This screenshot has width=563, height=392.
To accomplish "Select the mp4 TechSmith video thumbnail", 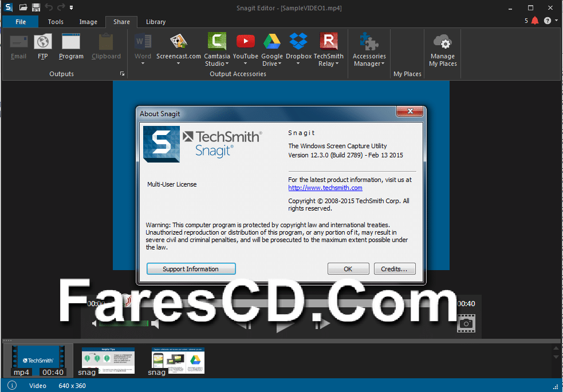I will [38, 361].
